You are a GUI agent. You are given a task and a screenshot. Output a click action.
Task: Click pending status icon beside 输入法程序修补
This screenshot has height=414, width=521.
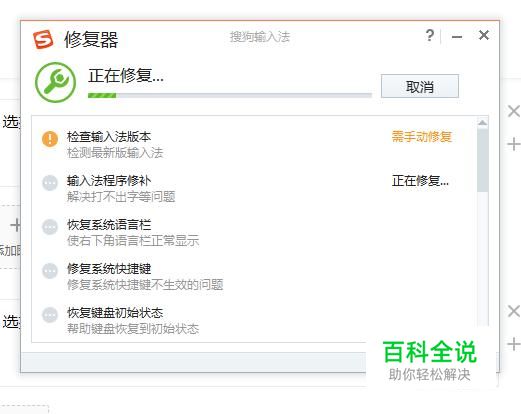(50, 183)
